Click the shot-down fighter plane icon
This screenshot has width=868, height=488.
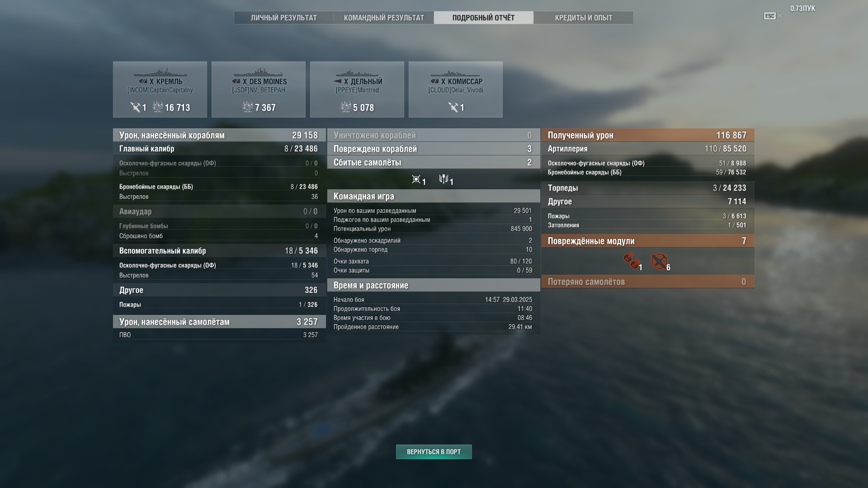coord(416,179)
